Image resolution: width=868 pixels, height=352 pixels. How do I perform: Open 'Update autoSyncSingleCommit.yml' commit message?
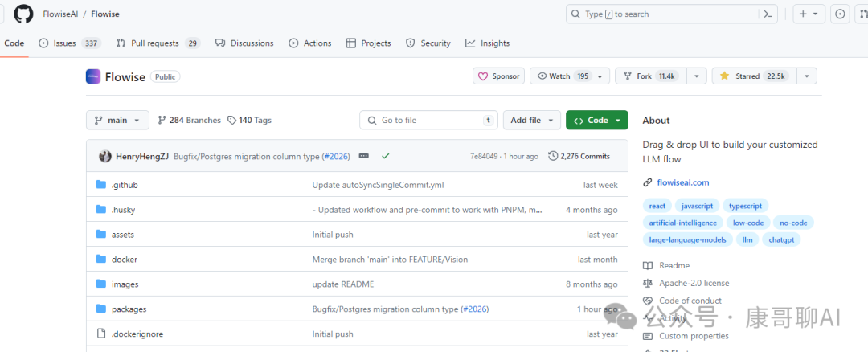tap(378, 185)
